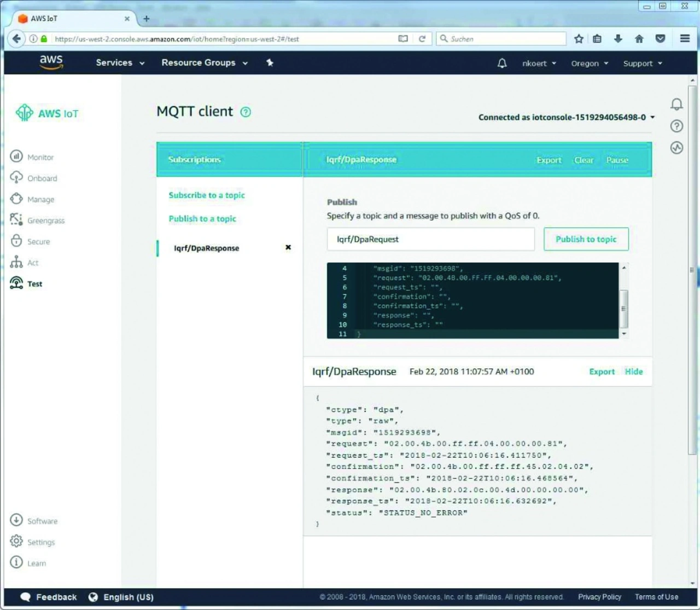
Task: Click the Suchen search box
Action: pos(501,39)
